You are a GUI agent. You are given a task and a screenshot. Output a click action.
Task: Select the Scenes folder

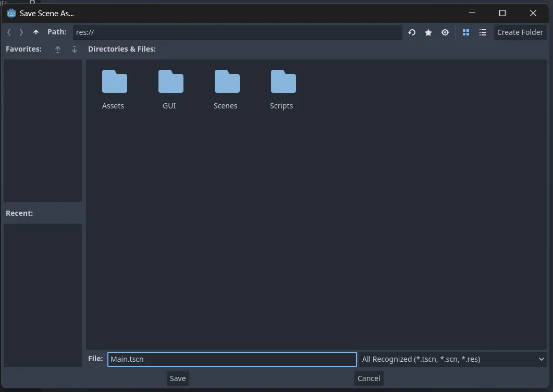[x=226, y=90]
